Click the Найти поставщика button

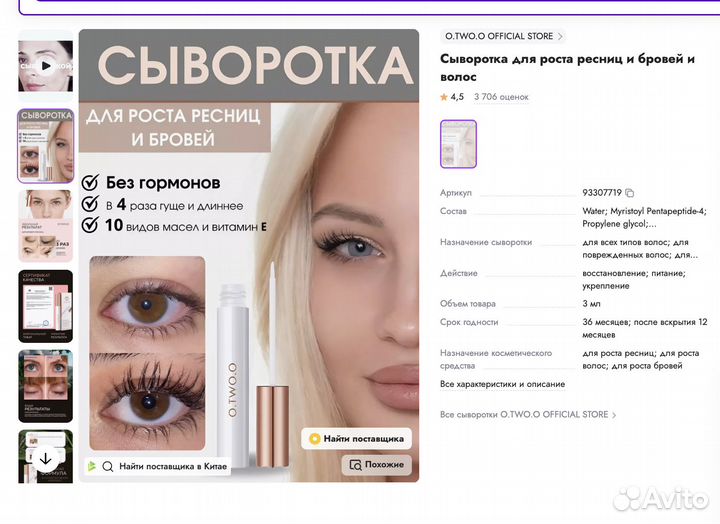coord(356,439)
